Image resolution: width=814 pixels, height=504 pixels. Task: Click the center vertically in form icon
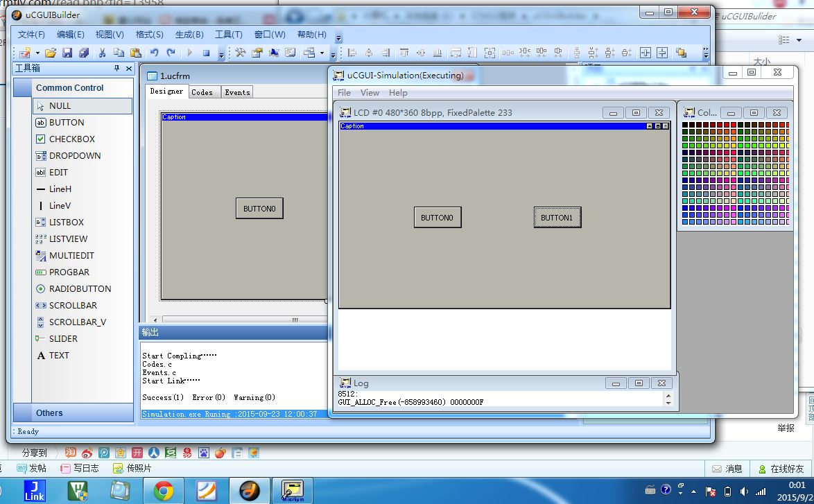(x=662, y=53)
